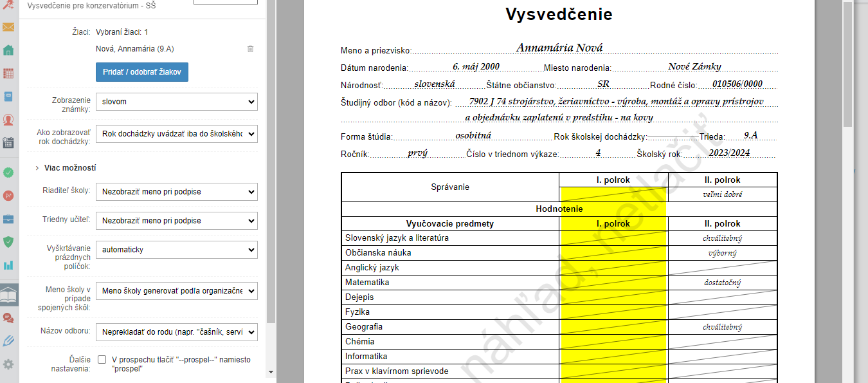Click the green shield checkmark icon

(x=8, y=242)
